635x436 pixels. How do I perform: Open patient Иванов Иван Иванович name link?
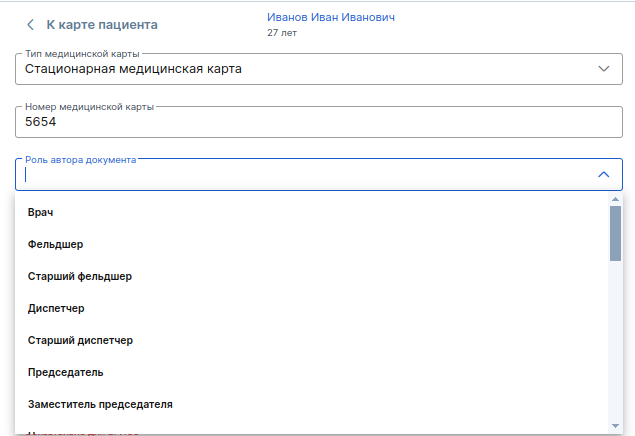pos(324,17)
